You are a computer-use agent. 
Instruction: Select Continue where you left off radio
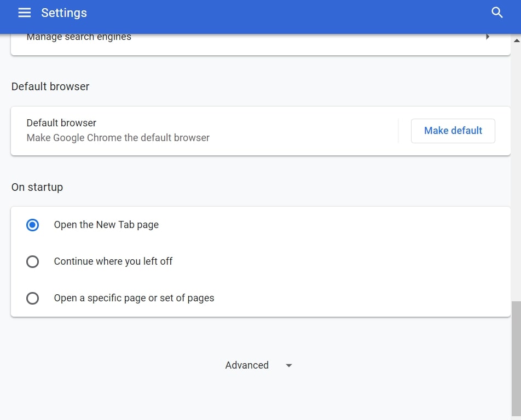33,261
